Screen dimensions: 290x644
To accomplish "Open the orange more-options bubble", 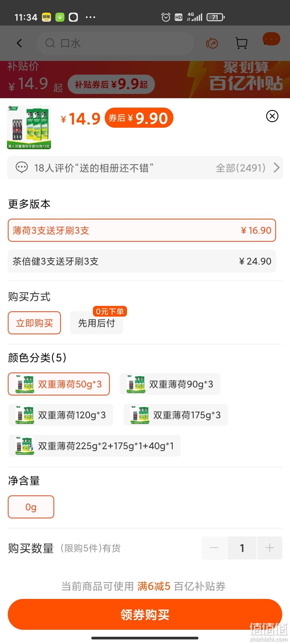I will click(271, 39).
